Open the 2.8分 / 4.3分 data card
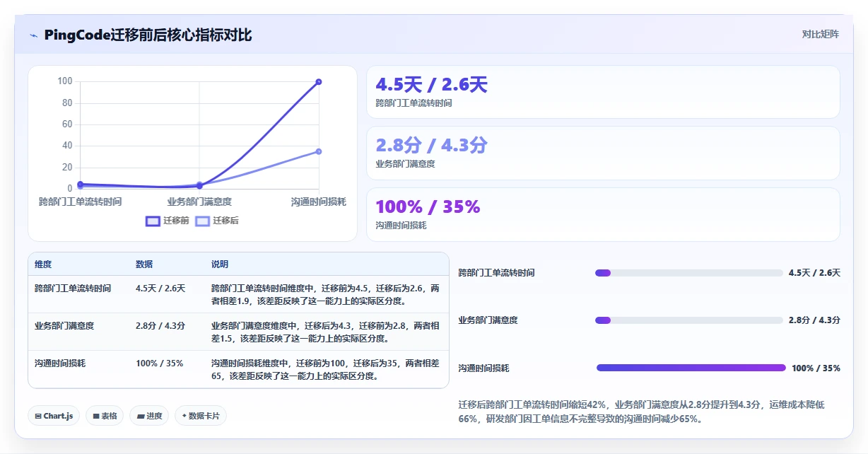Screen dimensions: 868x454 tap(603, 153)
